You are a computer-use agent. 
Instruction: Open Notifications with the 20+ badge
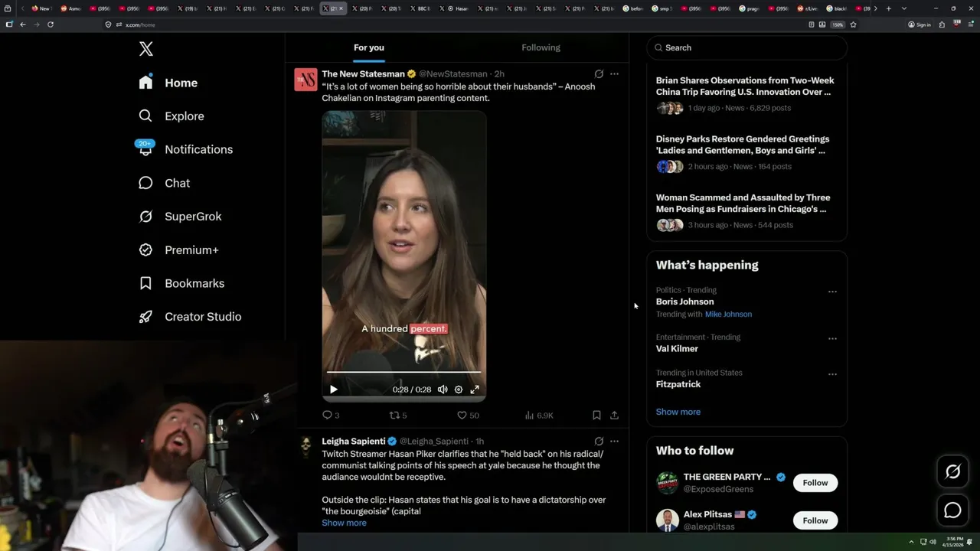click(x=186, y=149)
